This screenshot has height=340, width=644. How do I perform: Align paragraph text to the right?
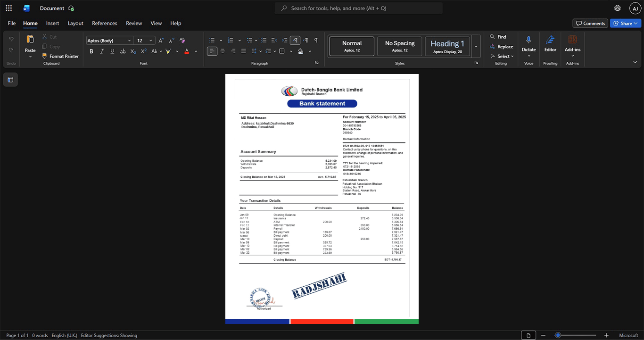(233, 51)
